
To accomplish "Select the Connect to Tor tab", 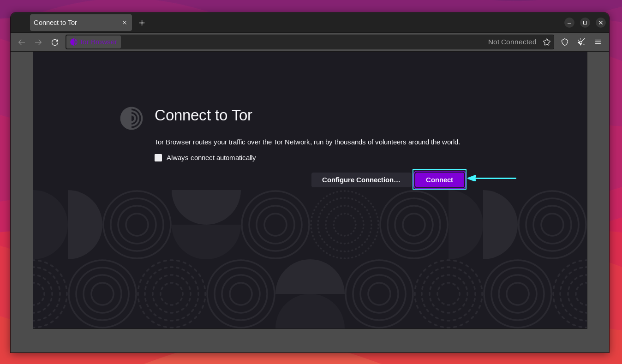I will 81,23.
